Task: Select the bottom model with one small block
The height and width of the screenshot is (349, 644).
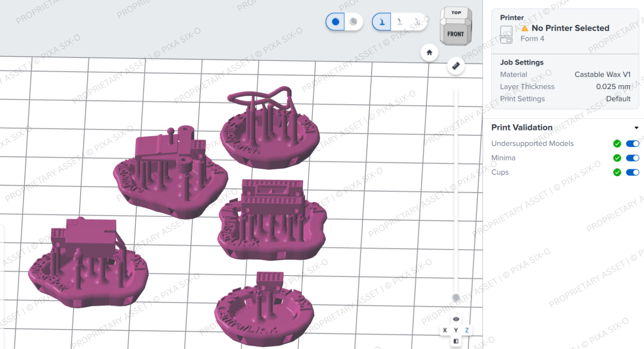Action: [x=264, y=309]
